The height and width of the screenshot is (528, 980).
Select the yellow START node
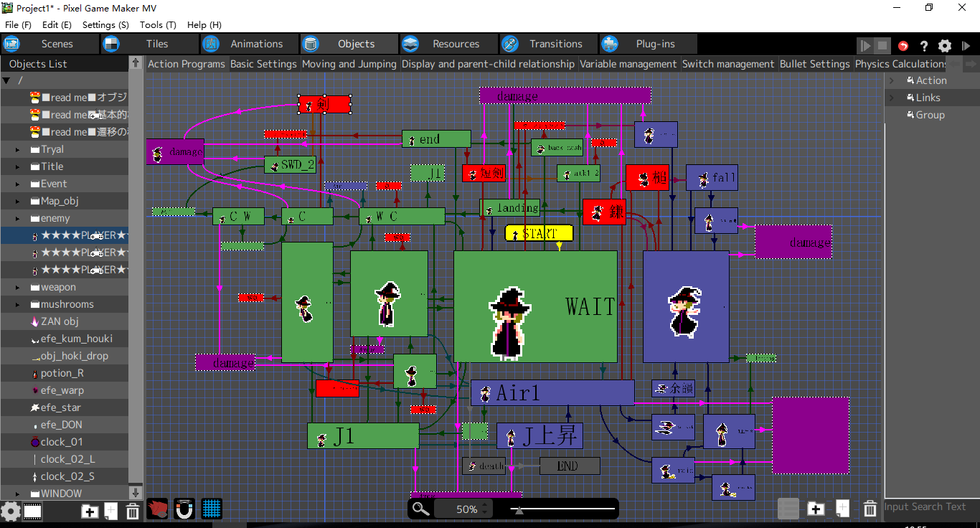[x=539, y=233]
